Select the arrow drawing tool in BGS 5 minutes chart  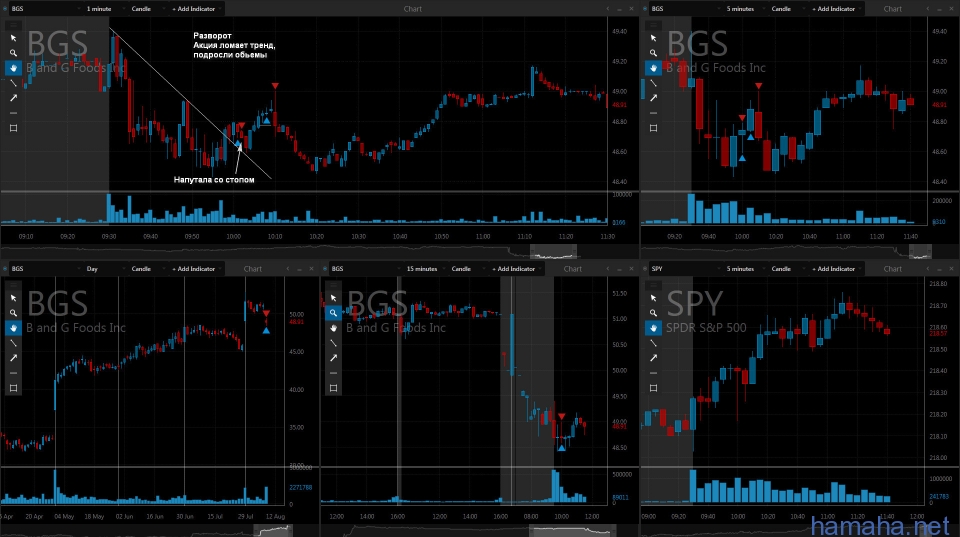[x=653, y=98]
